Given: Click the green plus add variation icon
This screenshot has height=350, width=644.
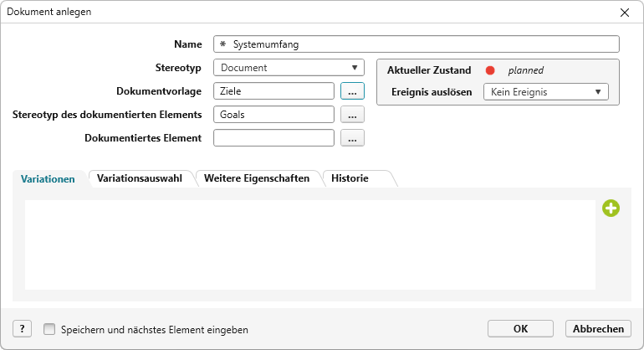Looking at the screenshot, I should click(x=611, y=208).
